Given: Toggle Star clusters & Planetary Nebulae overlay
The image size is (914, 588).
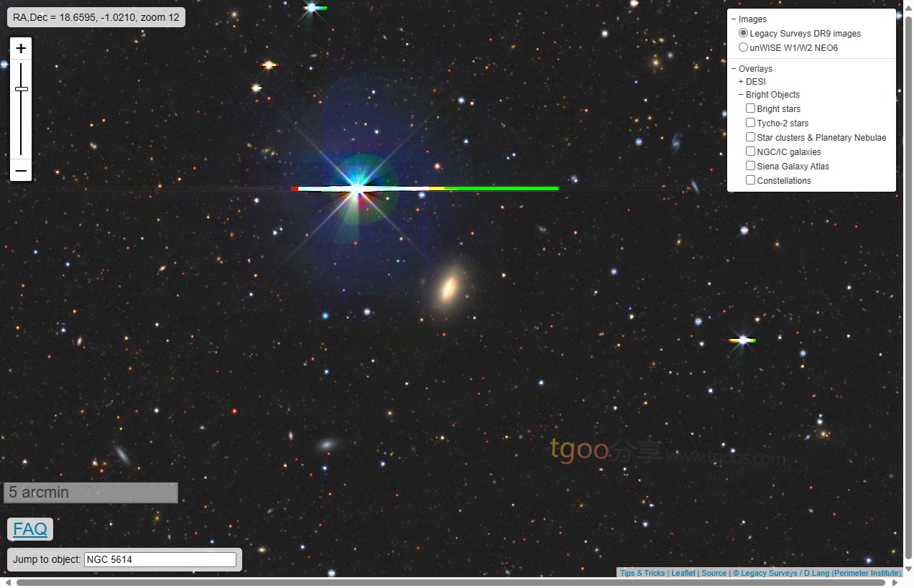Looking at the screenshot, I should [750, 137].
